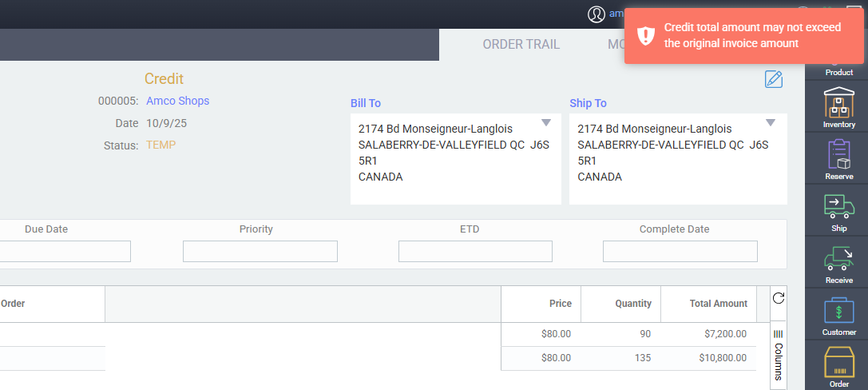Click the ETD date input field
The height and width of the screenshot is (390, 868).
[x=475, y=251]
